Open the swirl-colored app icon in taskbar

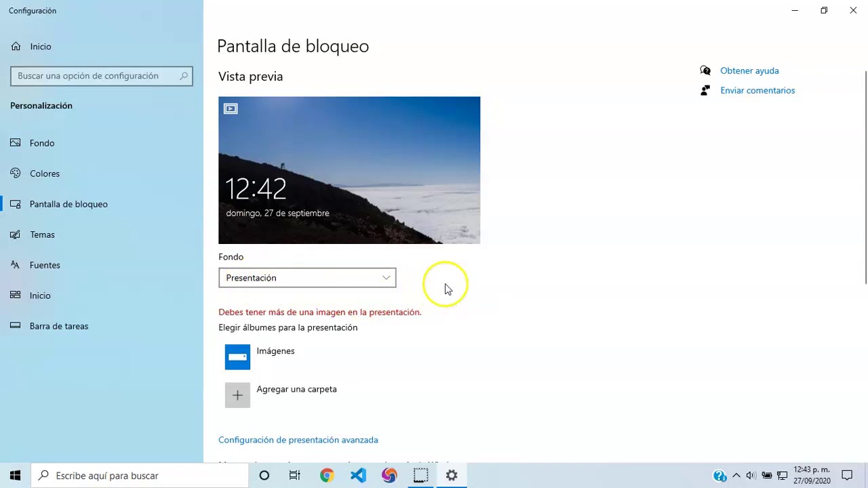[389, 476]
